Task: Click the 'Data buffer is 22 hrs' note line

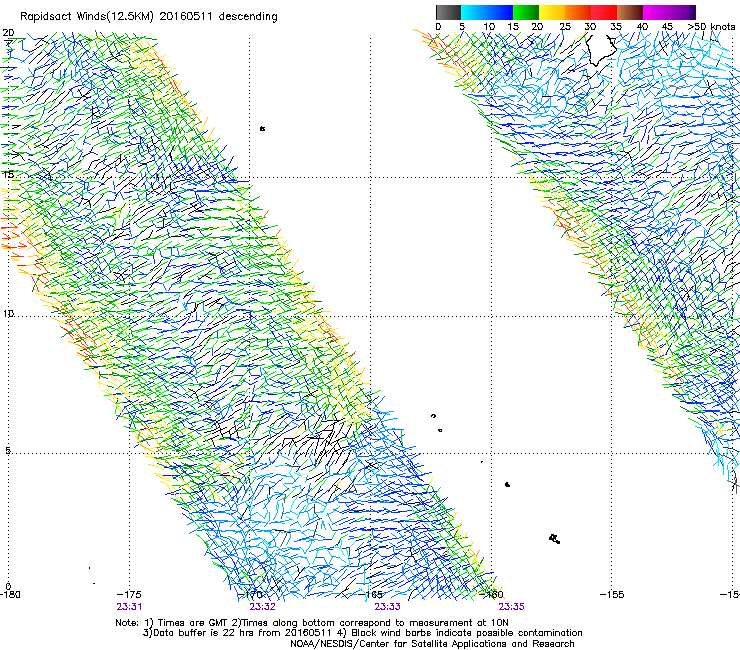Action: (362, 633)
